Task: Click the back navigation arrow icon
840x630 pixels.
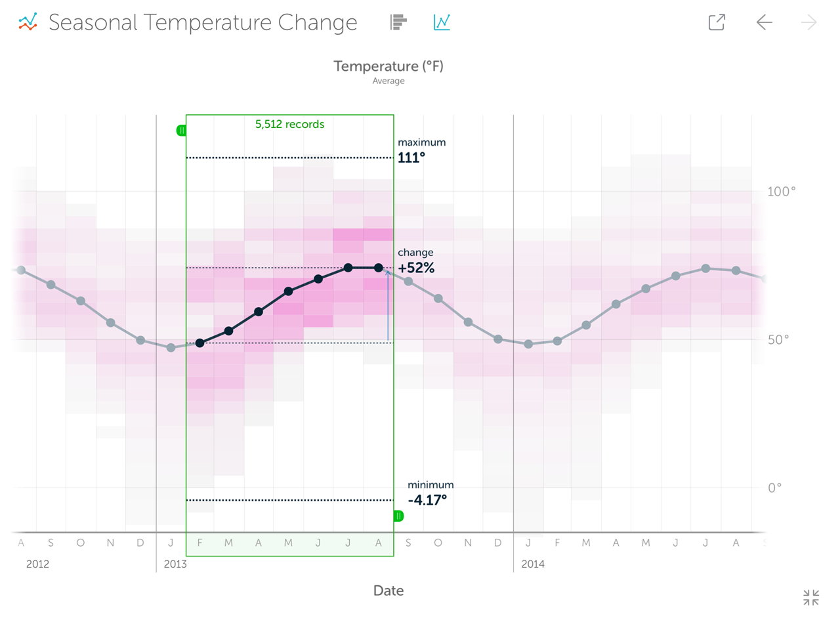Action: tap(764, 22)
